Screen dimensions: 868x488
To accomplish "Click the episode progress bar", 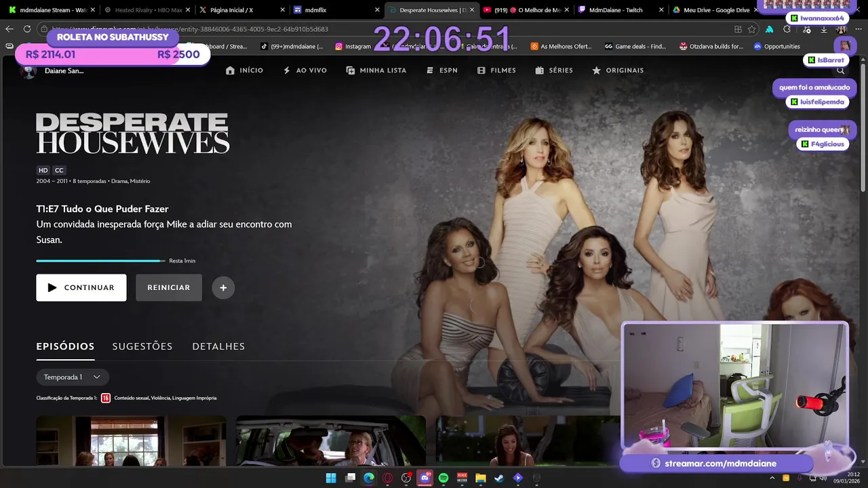I will [101, 261].
